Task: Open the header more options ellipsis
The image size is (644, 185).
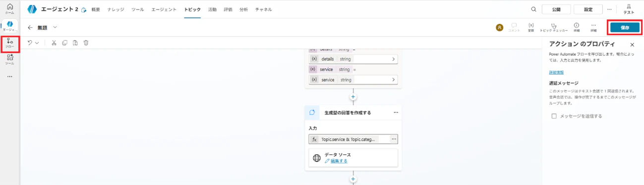Action: (x=609, y=9)
